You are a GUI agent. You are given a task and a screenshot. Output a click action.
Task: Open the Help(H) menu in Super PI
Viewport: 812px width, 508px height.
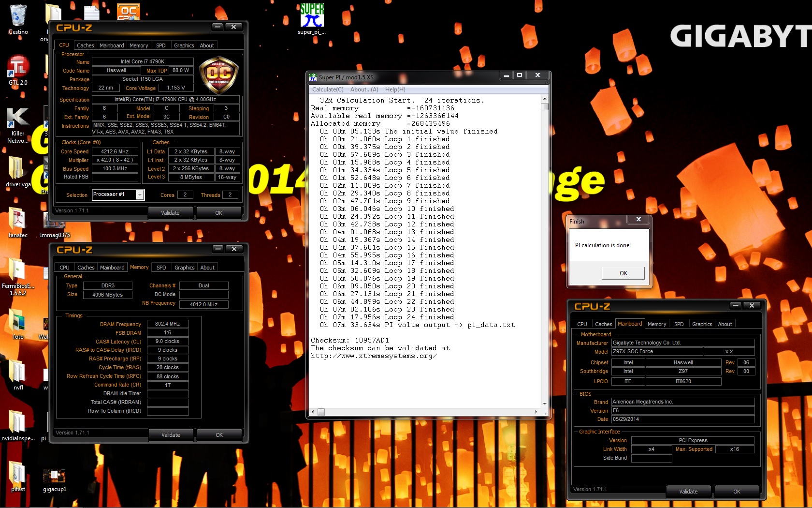(395, 90)
